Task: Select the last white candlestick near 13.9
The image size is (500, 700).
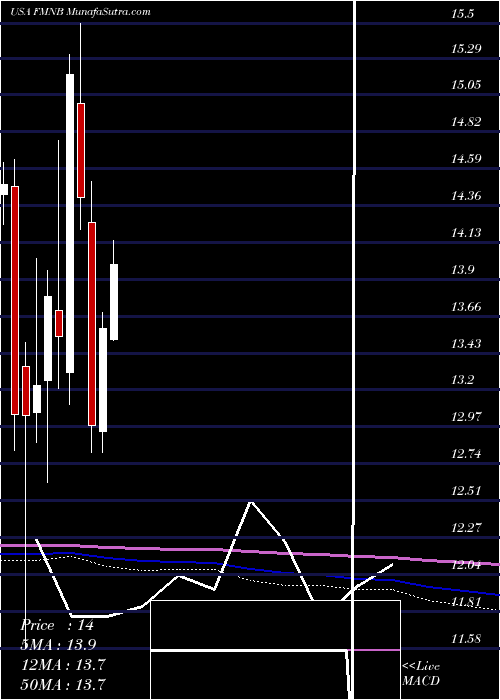Action: click(114, 302)
